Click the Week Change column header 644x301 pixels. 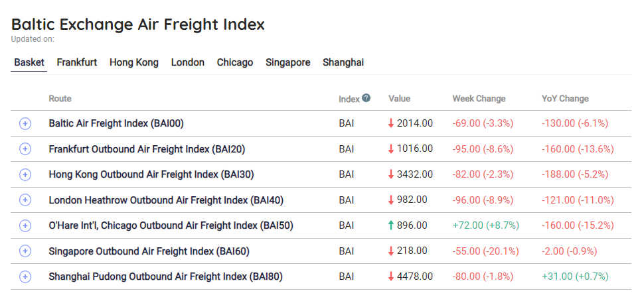[479, 99]
